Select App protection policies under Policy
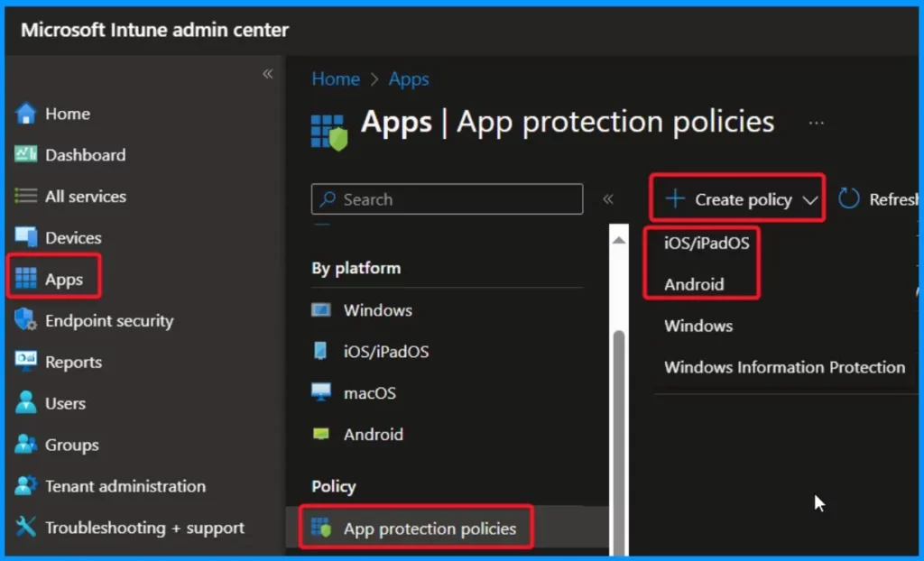 click(x=430, y=529)
